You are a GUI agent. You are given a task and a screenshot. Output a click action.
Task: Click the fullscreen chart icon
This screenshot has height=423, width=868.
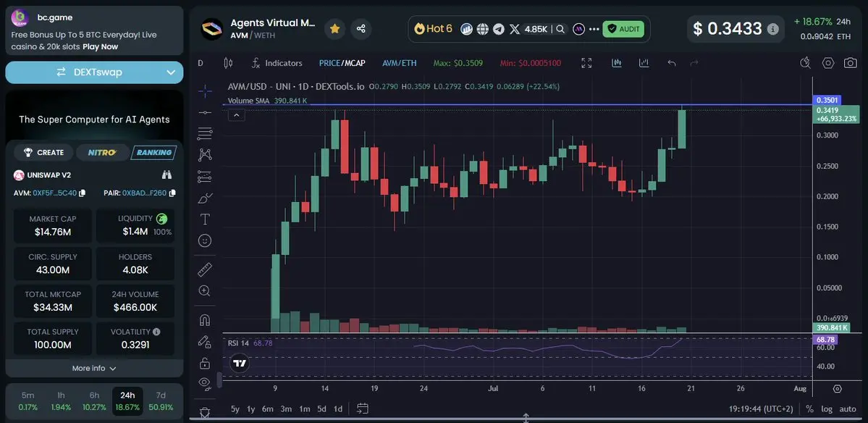pyautogui.click(x=586, y=63)
